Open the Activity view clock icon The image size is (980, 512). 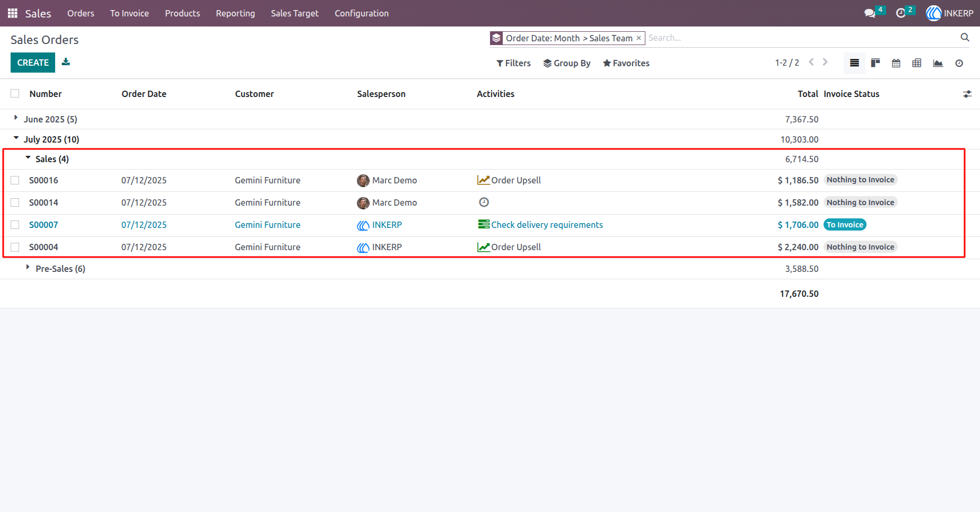pos(959,63)
